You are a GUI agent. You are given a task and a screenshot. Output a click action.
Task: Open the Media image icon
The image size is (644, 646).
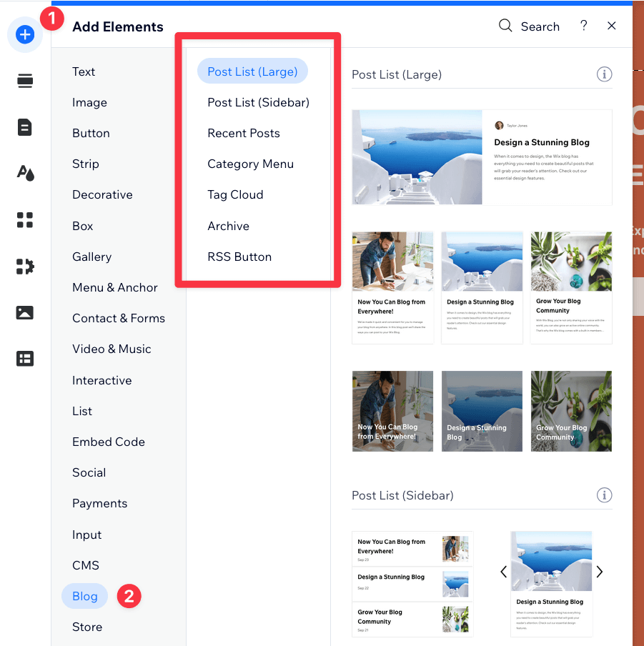pyautogui.click(x=25, y=312)
